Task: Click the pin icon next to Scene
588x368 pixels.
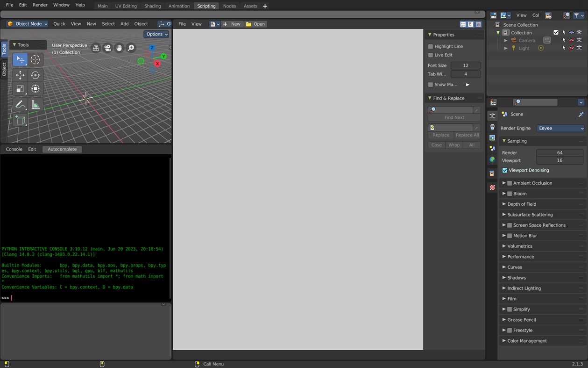Action: [581, 114]
